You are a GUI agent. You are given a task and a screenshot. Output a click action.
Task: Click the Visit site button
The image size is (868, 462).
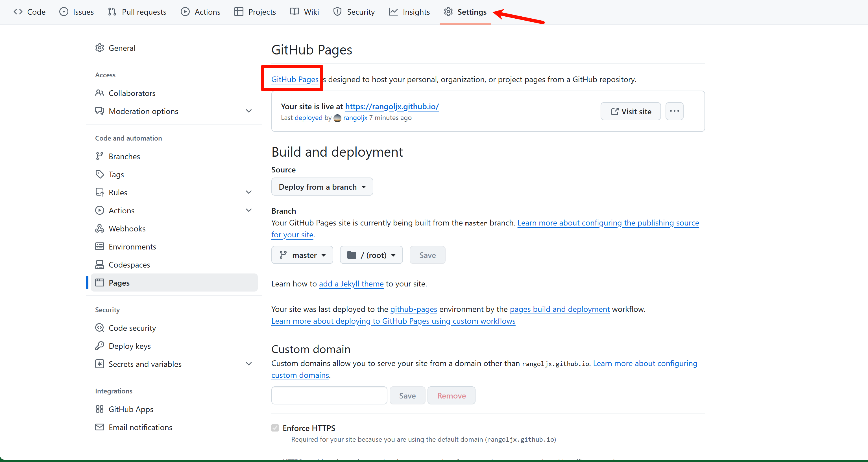(x=631, y=111)
